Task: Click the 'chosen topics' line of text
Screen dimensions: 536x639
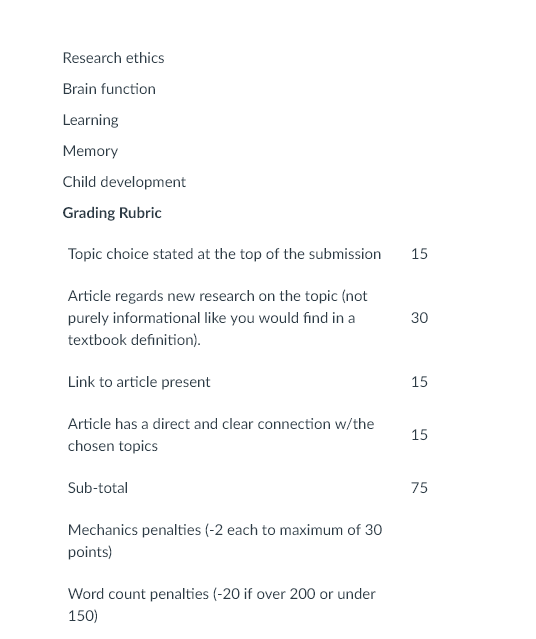Action: click(112, 446)
